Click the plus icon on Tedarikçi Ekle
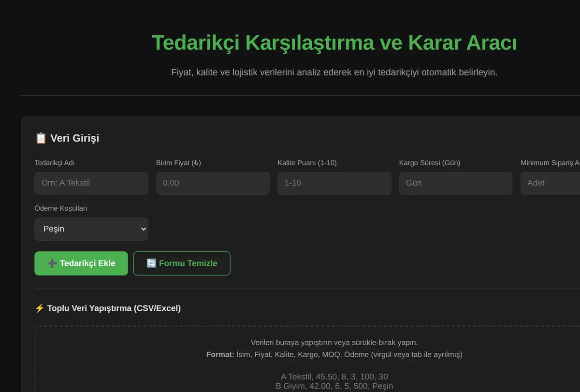Viewport: 580px width, 392px height. pyautogui.click(x=52, y=263)
